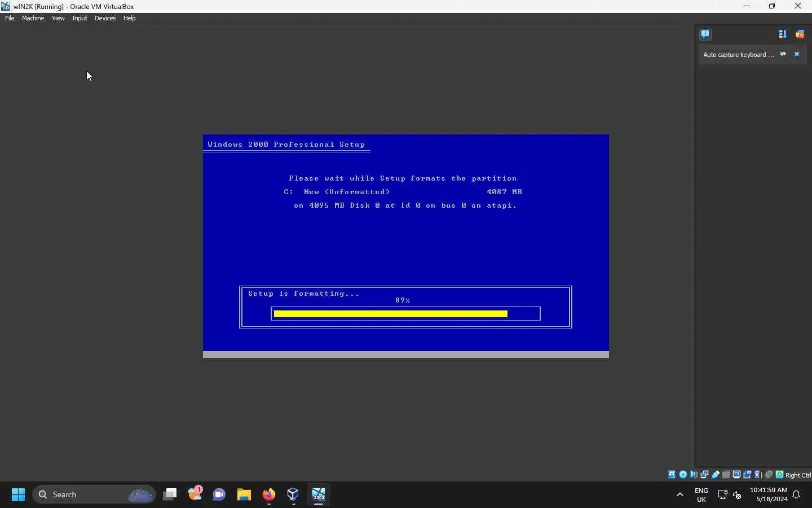Open the VirtualBox Manager taskbar icon
Viewport: 812px width, 508px height.
point(293,494)
